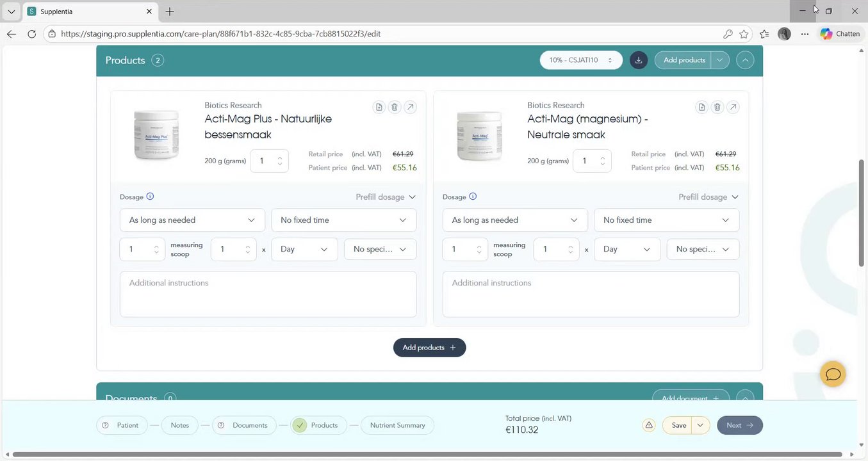
Task: Click the address bar URL
Action: coord(221,34)
